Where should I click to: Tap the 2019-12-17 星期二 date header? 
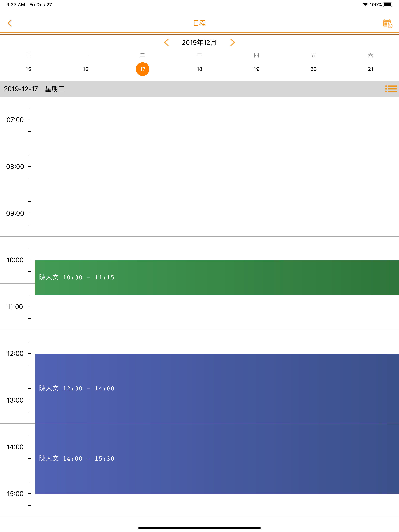click(34, 89)
